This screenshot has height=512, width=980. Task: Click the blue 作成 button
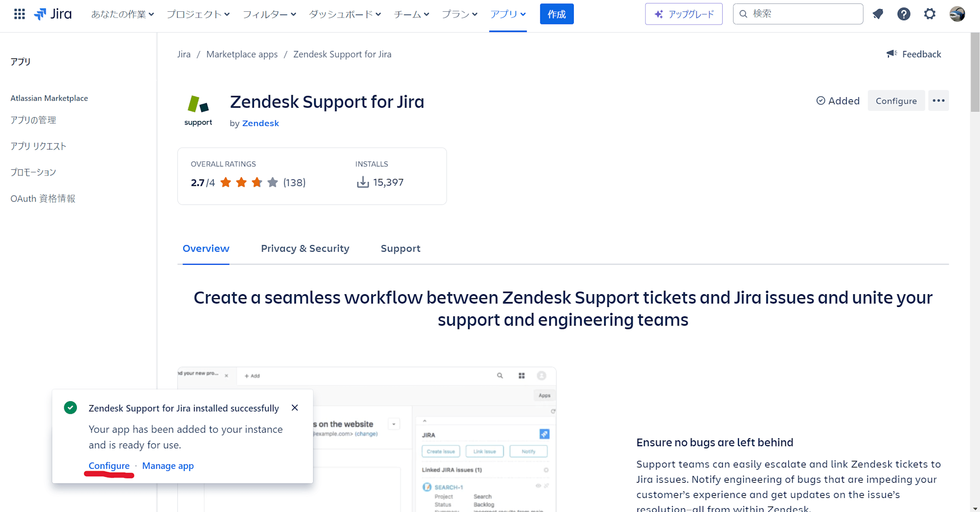(557, 14)
